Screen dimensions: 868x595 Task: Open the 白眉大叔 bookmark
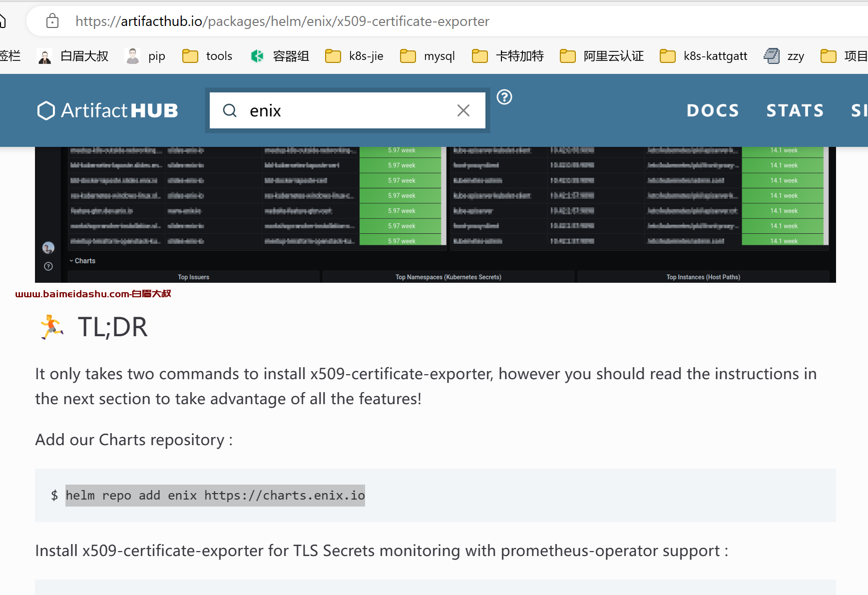[x=73, y=56]
